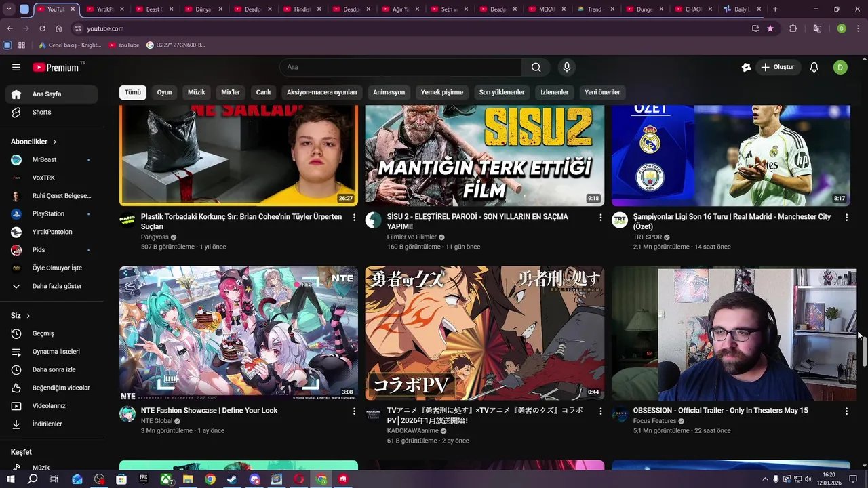Open the notifications bell

click(x=814, y=67)
